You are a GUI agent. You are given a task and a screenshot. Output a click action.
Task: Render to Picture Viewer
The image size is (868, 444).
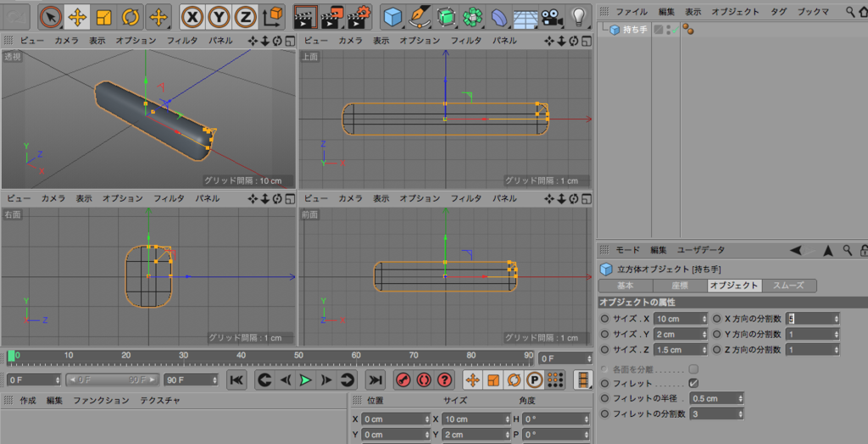click(x=332, y=17)
